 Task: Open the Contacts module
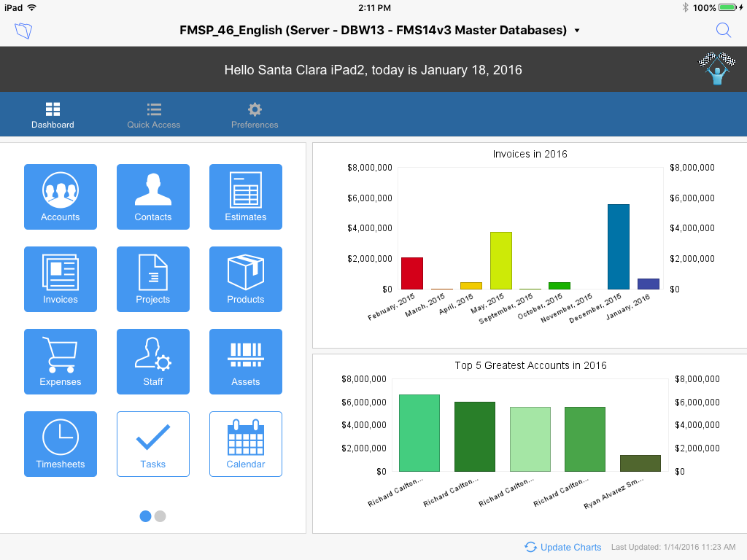[153, 197]
